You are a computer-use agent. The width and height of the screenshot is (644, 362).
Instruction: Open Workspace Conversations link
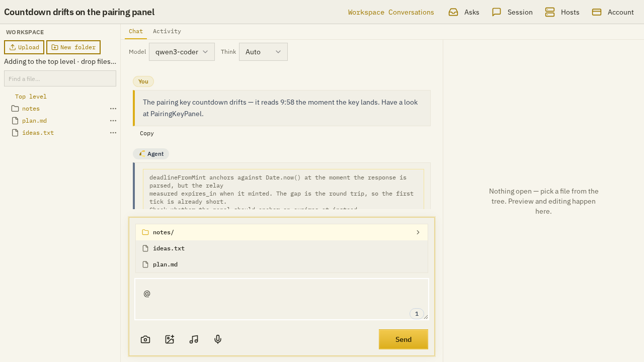pos(391,12)
